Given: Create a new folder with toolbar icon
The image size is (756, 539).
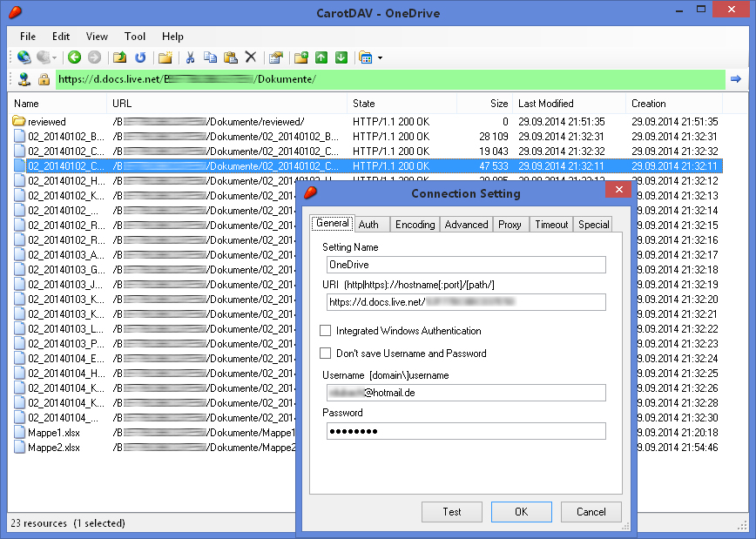Looking at the screenshot, I should [x=165, y=57].
